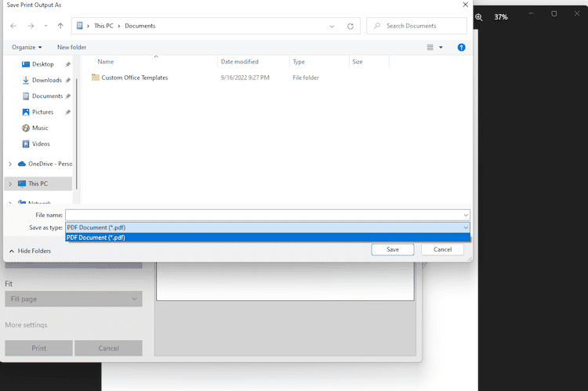Viewport: 588px width, 391px height.
Task: Expand the OneDrive tree node
Action: (10, 164)
